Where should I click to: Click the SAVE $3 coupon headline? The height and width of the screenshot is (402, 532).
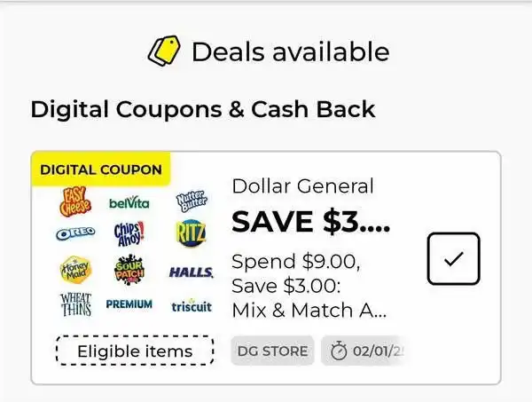pyautogui.click(x=310, y=221)
